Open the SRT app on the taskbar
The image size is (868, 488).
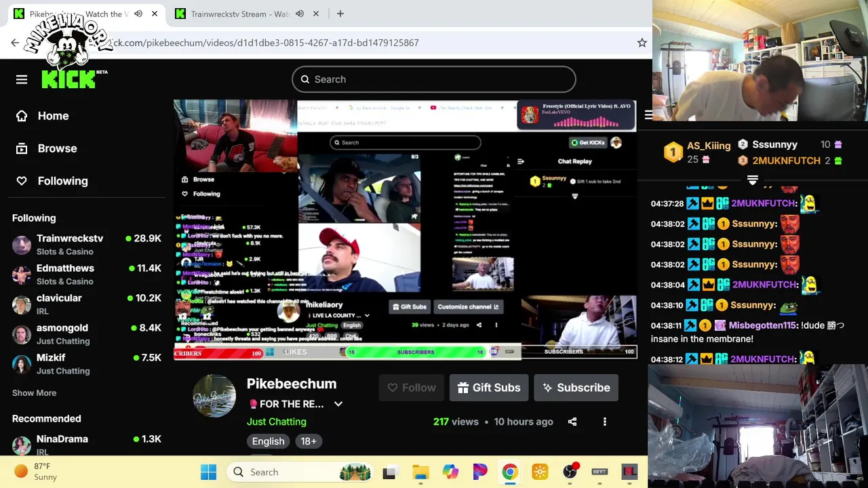[x=600, y=472]
